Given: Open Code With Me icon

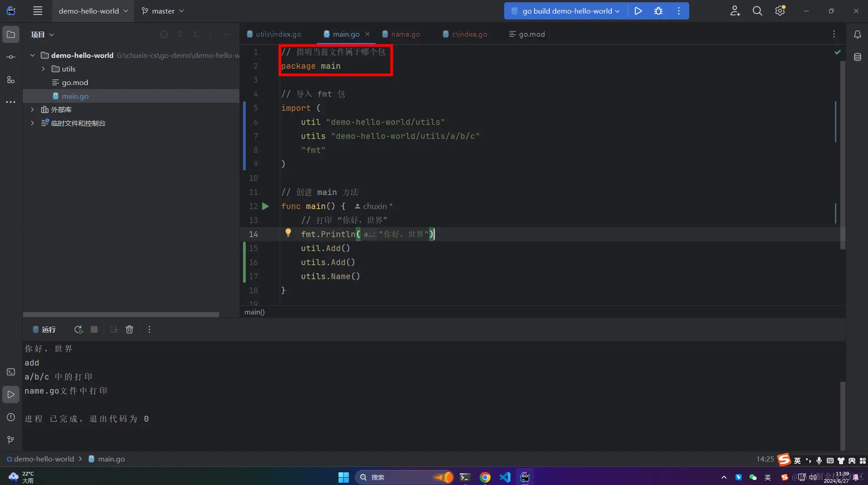Looking at the screenshot, I should pyautogui.click(x=735, y=11).
